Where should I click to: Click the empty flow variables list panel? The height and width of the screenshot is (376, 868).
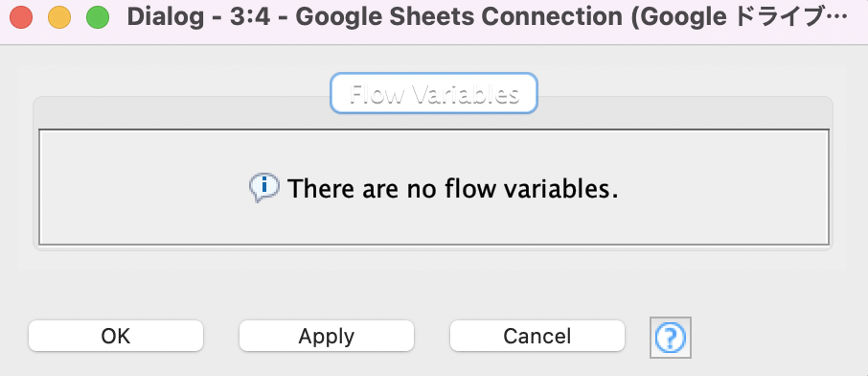(434, 187)
